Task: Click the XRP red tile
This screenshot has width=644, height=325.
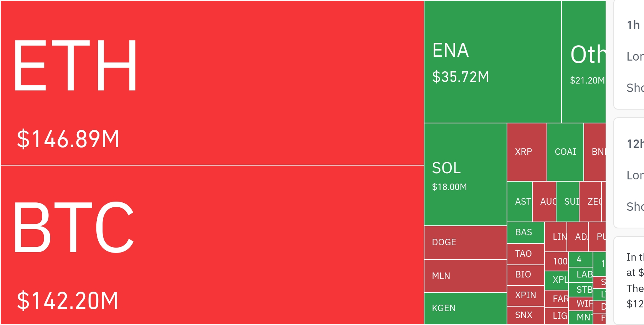Action: tap(527, 152)
